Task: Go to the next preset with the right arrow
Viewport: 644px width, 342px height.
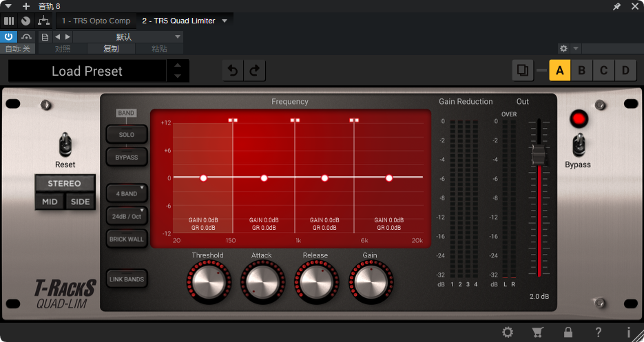Action: click(x=67, y=37)
